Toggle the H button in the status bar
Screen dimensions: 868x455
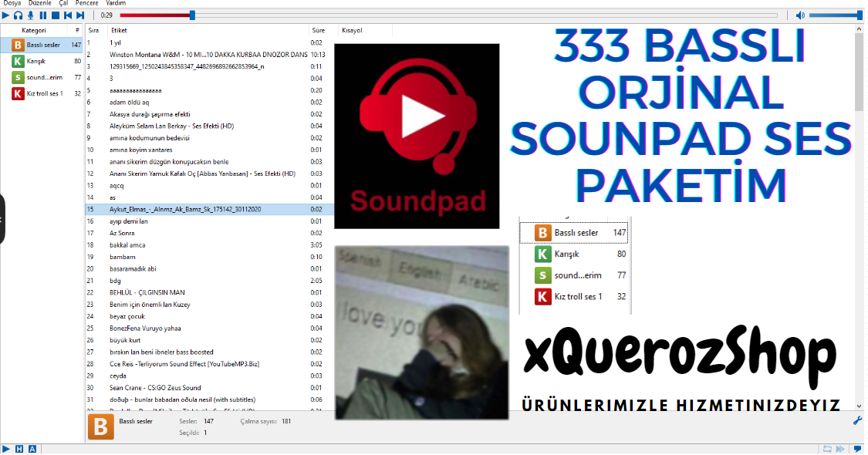click(19, 449)
